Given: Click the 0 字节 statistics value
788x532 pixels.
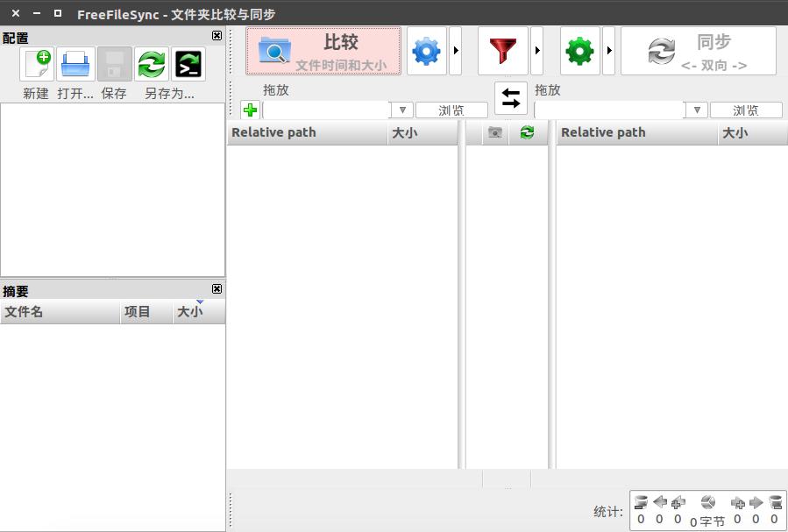Looking at the screenshot, I should (x=707, y=521).
